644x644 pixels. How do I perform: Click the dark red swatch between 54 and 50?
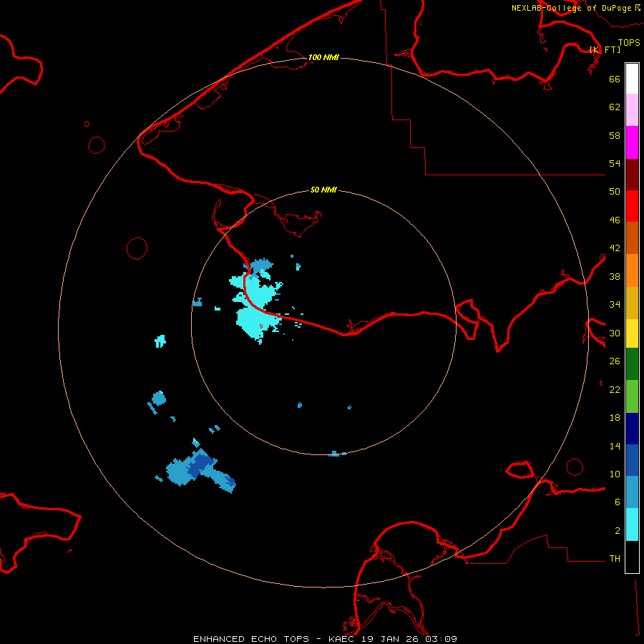(632, 175)
